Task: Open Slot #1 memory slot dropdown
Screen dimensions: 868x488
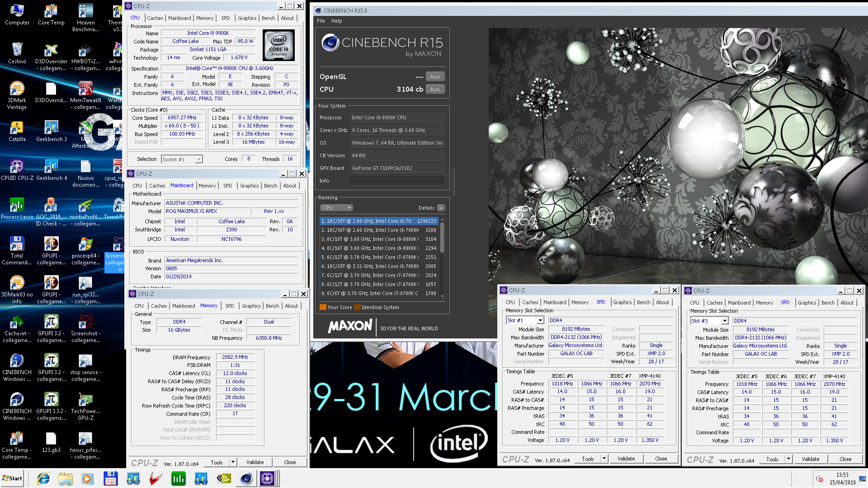Action: pyautogui.click(x=525, y=320)
